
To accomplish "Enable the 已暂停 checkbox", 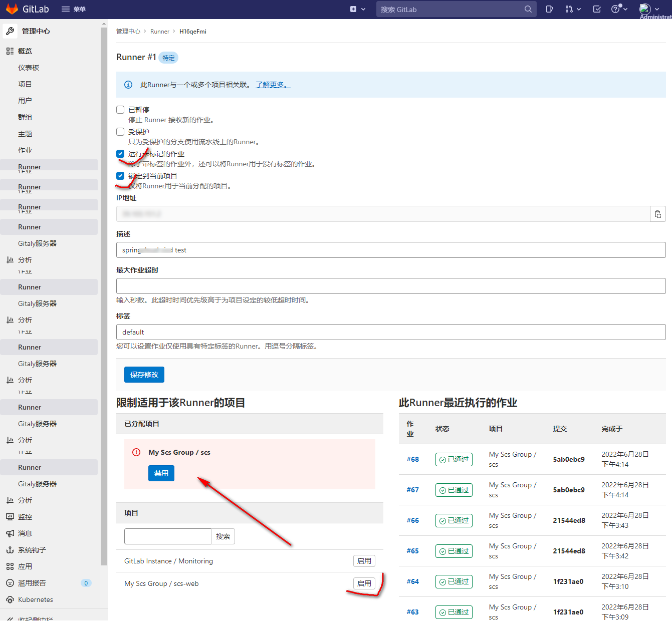I will [x=120, y=109].
